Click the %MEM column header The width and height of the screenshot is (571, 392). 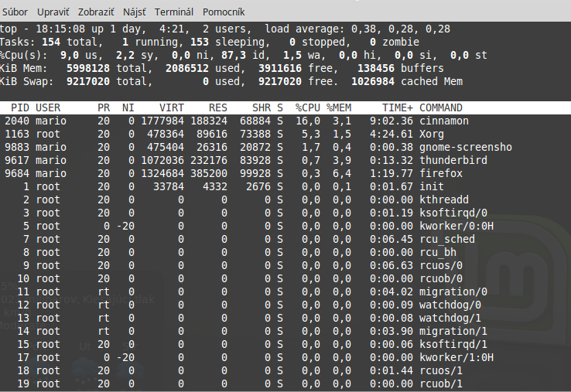[x=338, y=107]
